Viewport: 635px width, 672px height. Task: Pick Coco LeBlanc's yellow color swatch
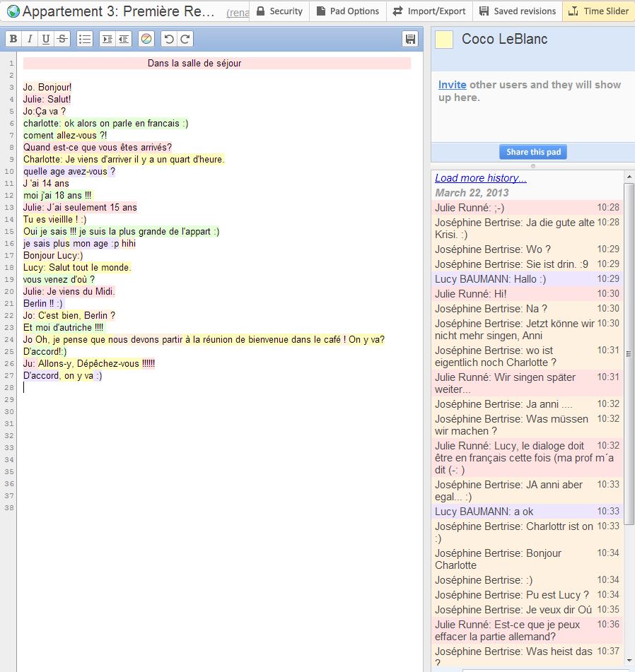tap(444, 40)
